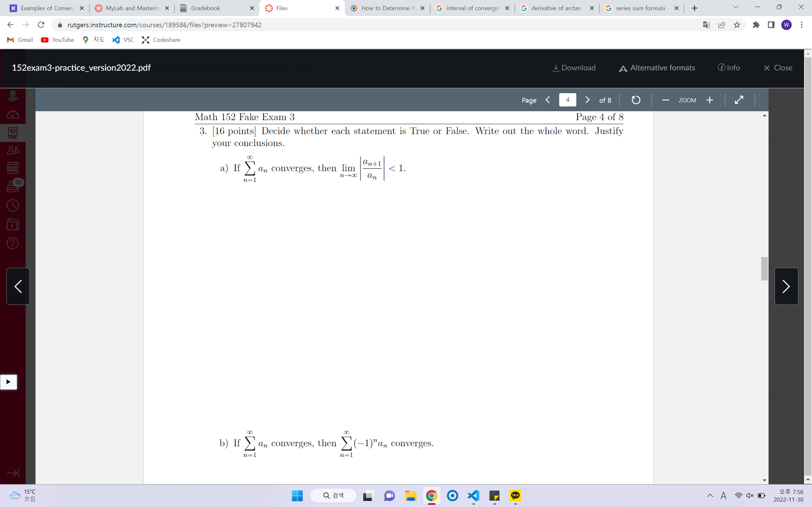
Task: Toggle the collapsed side panel play arrow
Action: (8, 382)
